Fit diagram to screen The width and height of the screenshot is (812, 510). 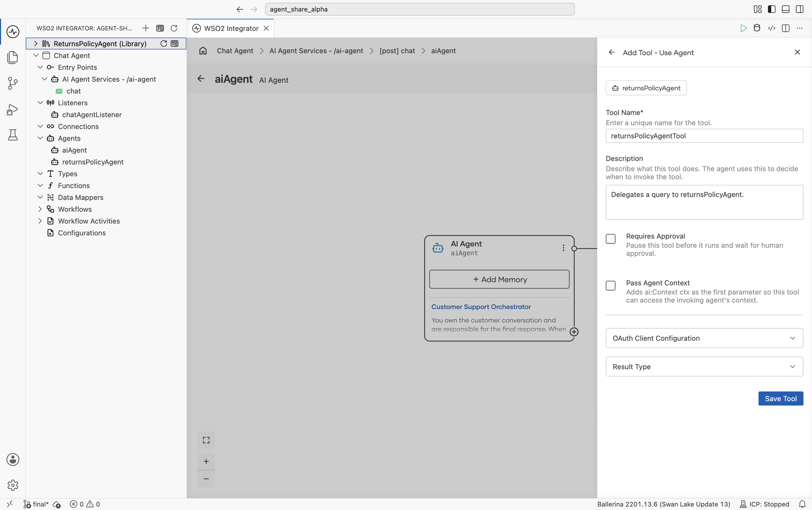tap(206, 440)
